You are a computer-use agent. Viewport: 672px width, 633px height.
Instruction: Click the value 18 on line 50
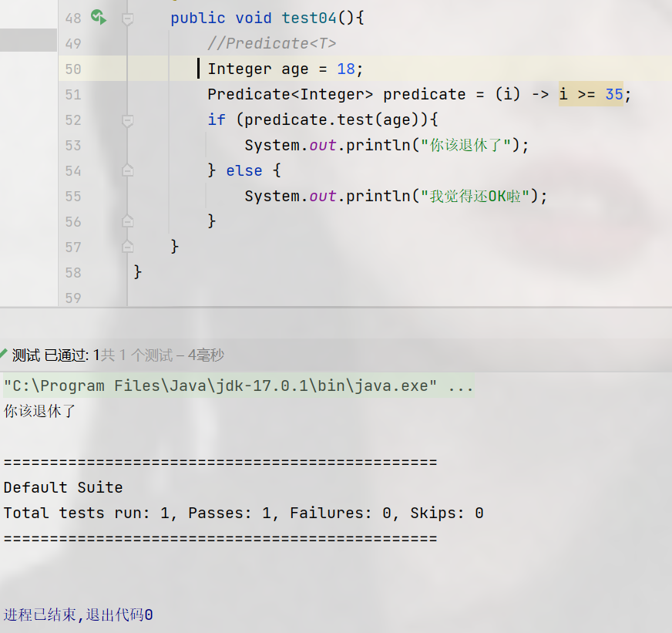pos(346,69)
